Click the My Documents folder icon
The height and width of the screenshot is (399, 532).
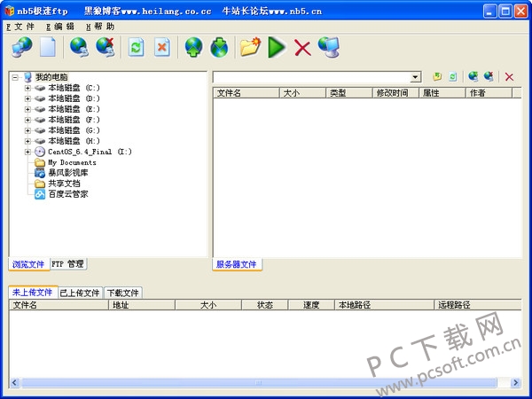[40, 162]
